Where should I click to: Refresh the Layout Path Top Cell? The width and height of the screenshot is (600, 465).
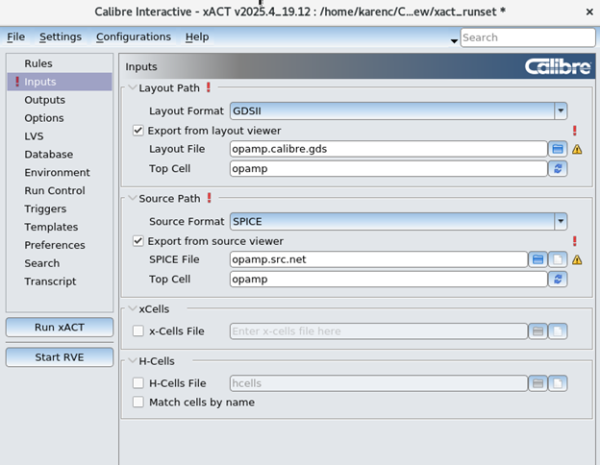pos(558,169)
